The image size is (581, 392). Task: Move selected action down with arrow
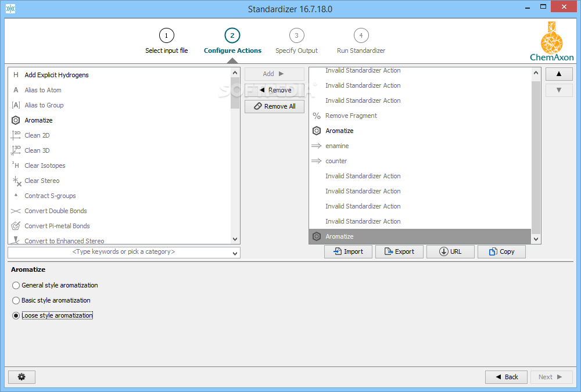(559, 90)
